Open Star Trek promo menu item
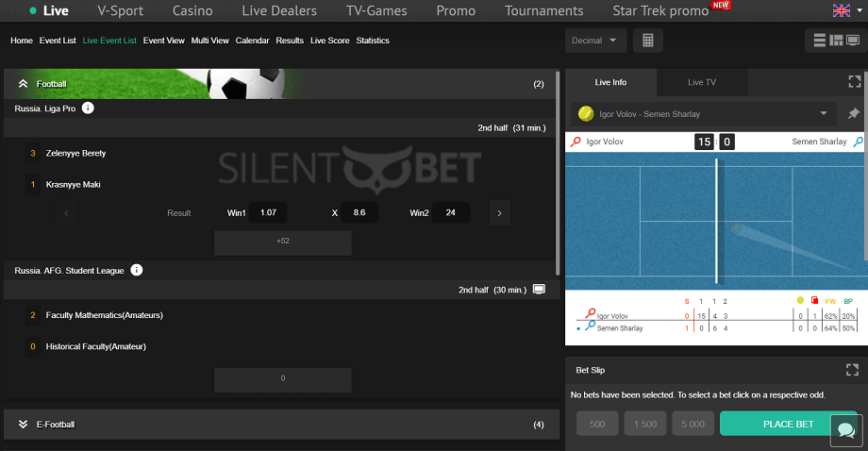 click(660, 10)
